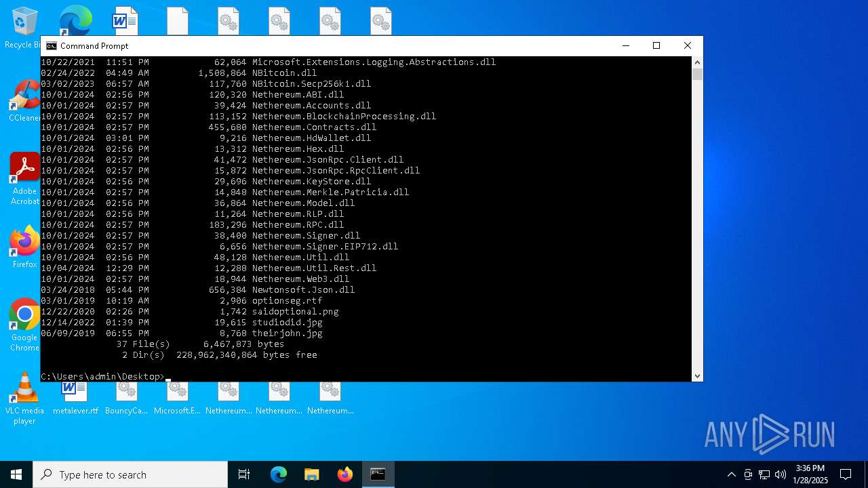Screen dimensions: 868x488
Task: Click the optionseg.rtf entry
Action: click(x=288, y=301)
